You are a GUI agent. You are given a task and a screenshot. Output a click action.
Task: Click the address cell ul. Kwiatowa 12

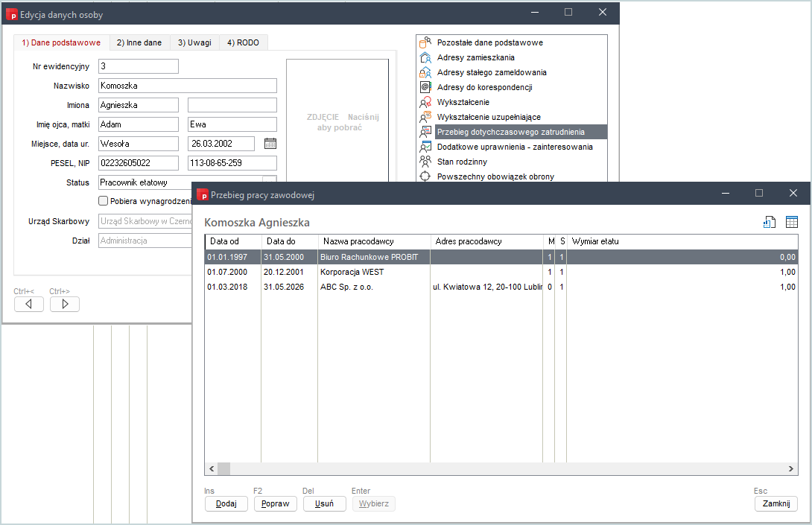[x=486, y=287]
